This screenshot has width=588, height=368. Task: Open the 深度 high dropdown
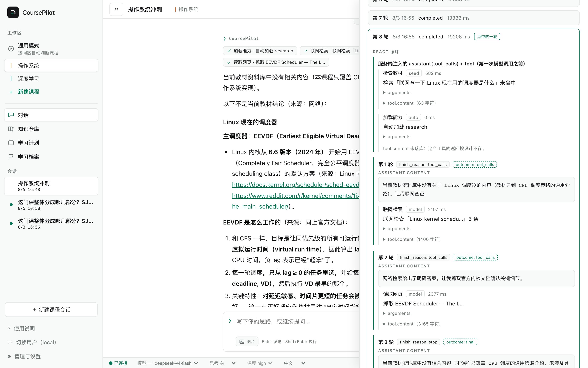pos(259,363)
